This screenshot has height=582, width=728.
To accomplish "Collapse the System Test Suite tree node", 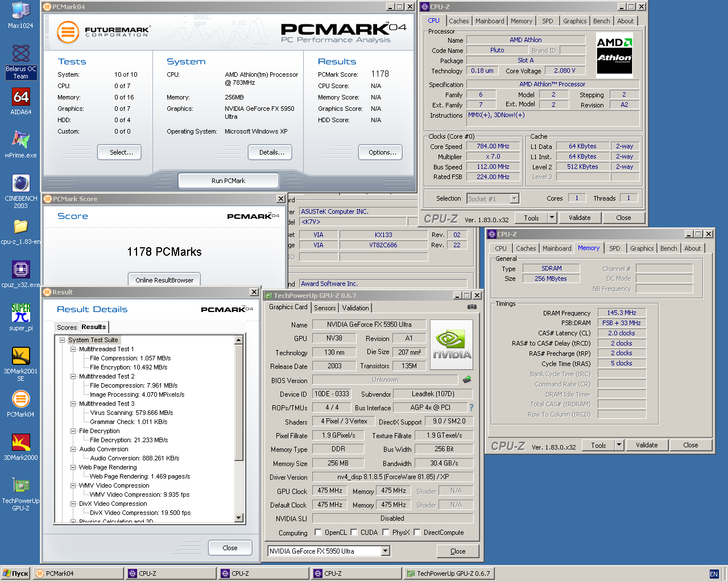I will (x=63, y=340).
